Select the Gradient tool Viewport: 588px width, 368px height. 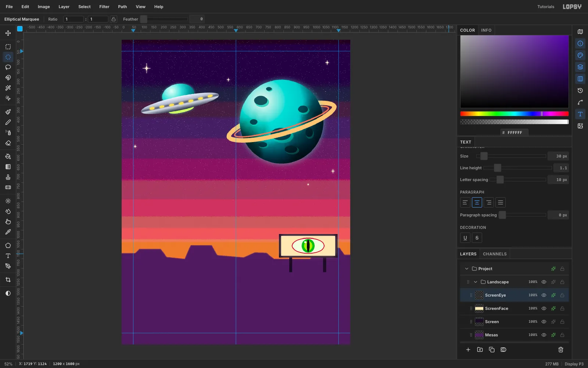click(8, 167)
